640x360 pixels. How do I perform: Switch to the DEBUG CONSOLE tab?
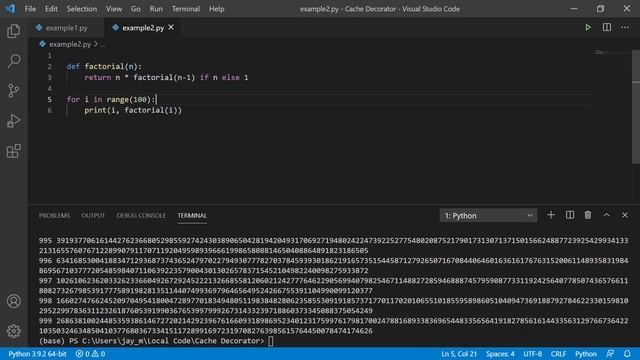141,215
